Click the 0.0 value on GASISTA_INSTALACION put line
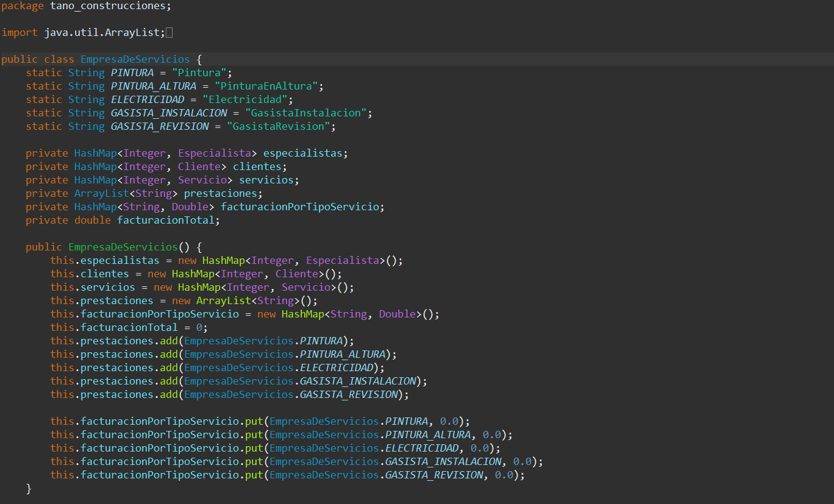The width and height of the screenshot is (834, 504). point(522,462)
